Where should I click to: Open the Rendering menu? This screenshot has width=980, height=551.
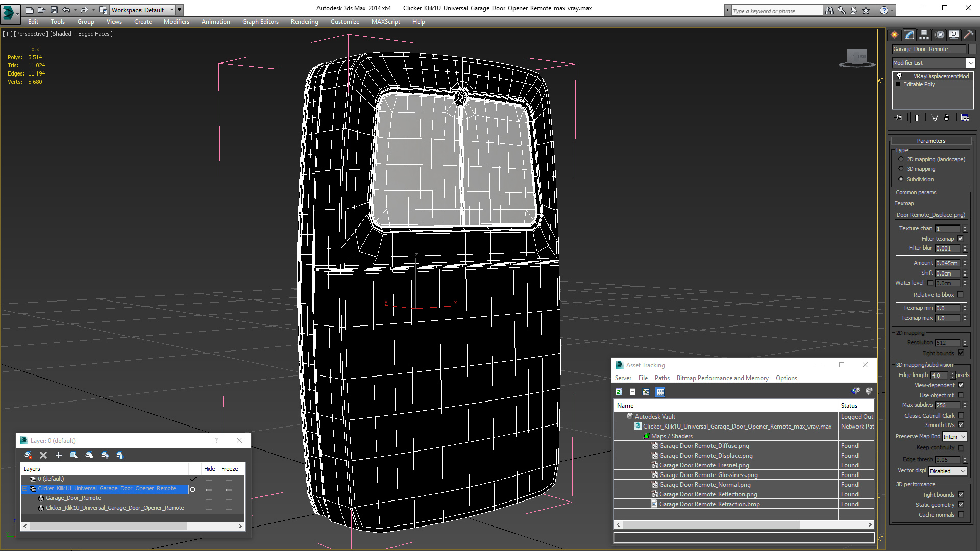[x=304, y=22]
